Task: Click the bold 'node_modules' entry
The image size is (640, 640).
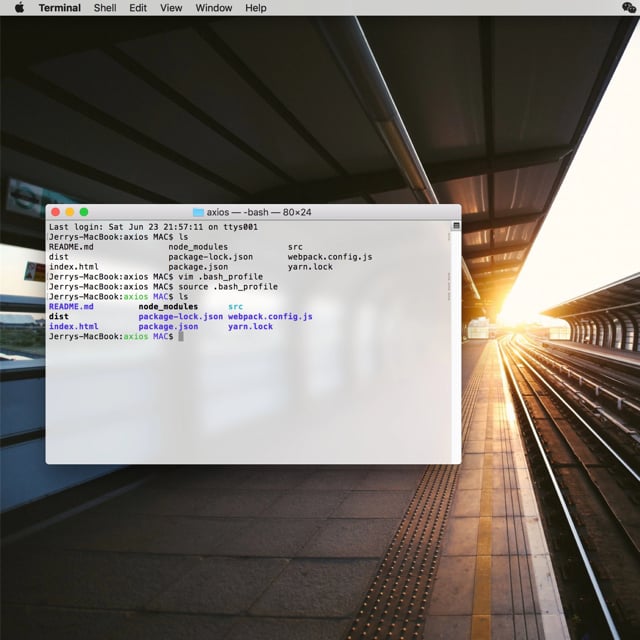Action: (168, 307)
